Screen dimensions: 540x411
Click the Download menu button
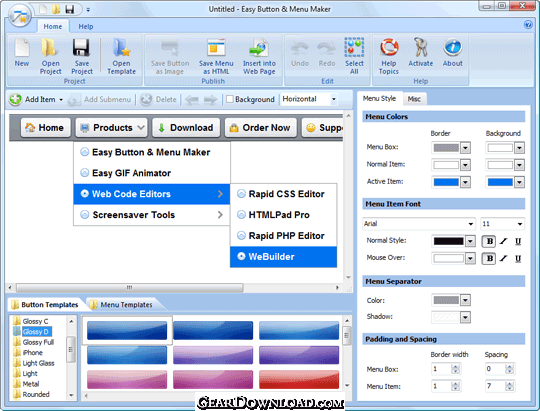(x=186, y=128)
